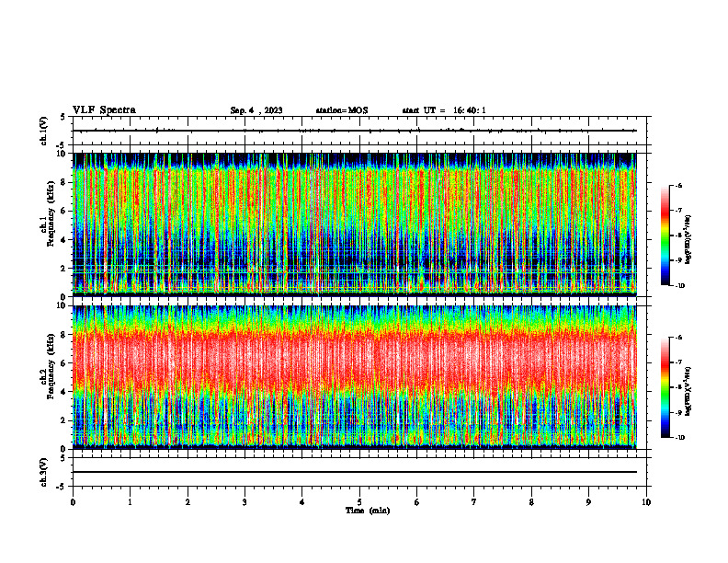Click the x-axis tick label "3"
Image resolution: width=728 pixels, height=563 pixels.
click(x=245, y=502)
